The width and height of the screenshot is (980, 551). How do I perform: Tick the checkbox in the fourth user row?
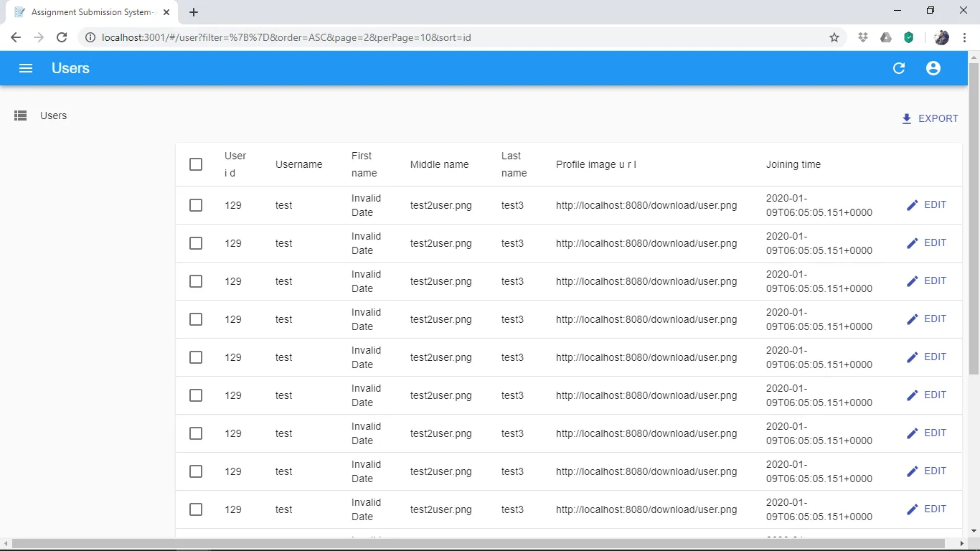click(x=196, y=319)
